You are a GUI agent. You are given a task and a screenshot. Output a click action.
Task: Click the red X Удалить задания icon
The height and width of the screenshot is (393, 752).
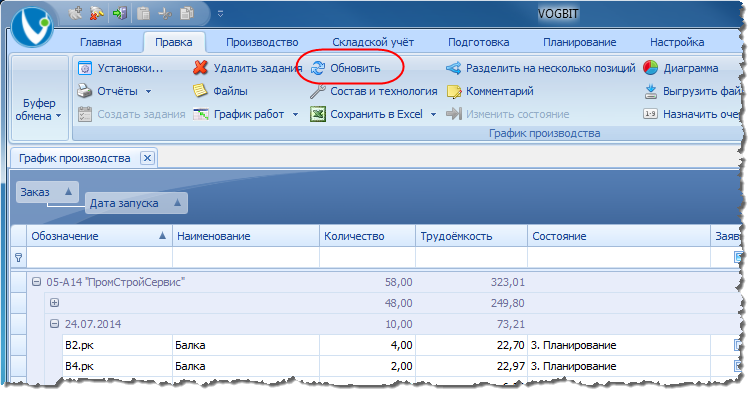200,68
